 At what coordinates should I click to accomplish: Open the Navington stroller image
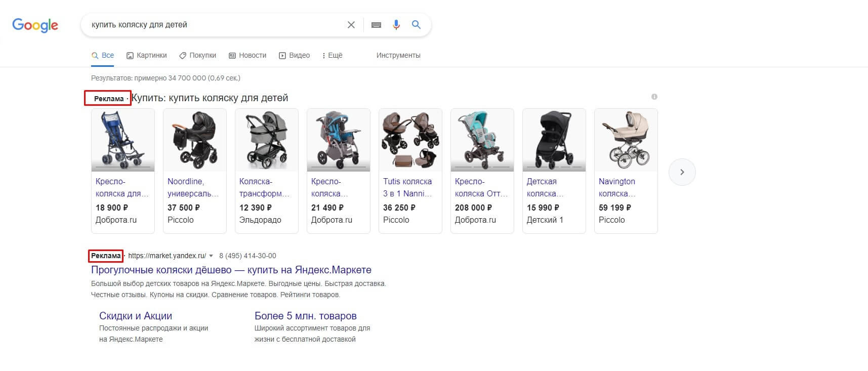coord(626,140)
